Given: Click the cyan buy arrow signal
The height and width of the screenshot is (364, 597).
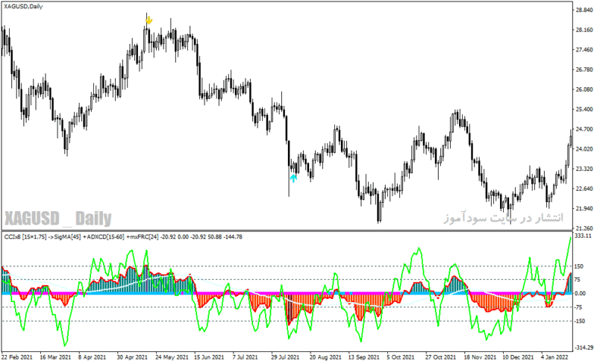Looking at the screenshot, I should click(293, 178).
